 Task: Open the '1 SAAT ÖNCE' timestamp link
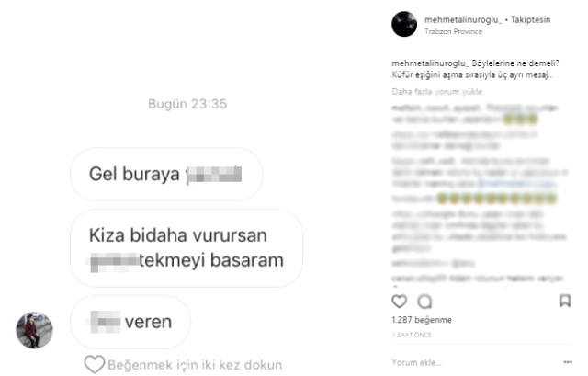[x=412, y=335]
